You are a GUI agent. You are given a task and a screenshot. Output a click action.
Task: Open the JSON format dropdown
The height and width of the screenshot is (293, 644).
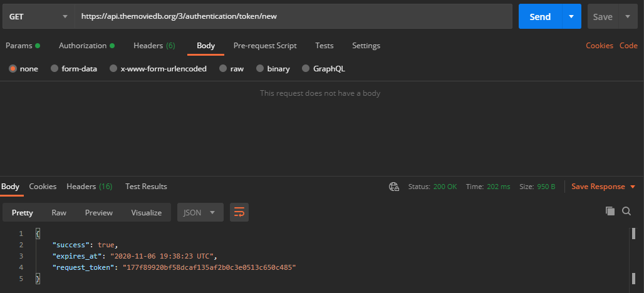point(200,212)
